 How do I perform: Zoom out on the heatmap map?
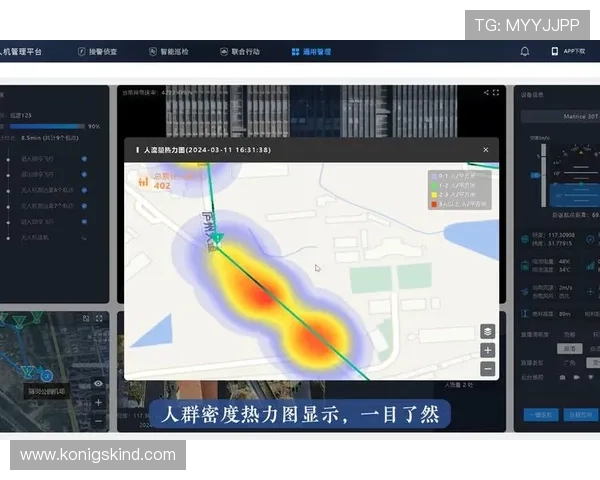(488, 369)
